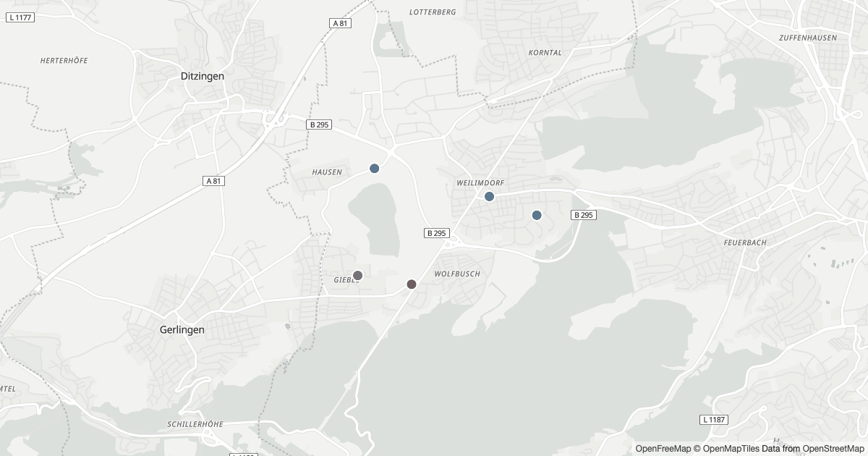Image resolution: width=868 pixels, height=456 pixels.
Task: Select the Lotterberg label
Action: [433, 12]
